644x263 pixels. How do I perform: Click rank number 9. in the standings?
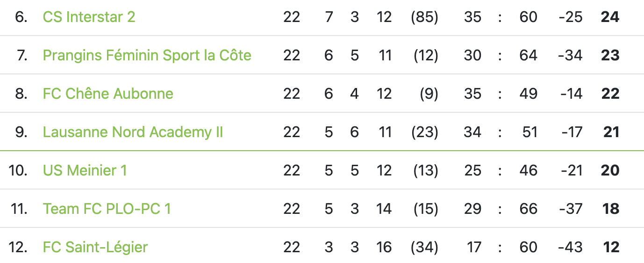(x=21, y=132)
